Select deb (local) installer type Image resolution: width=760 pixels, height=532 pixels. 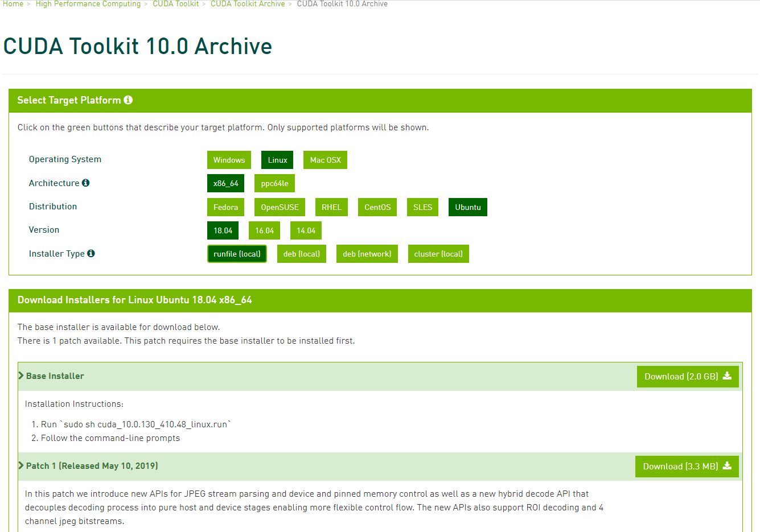point(302,254)
